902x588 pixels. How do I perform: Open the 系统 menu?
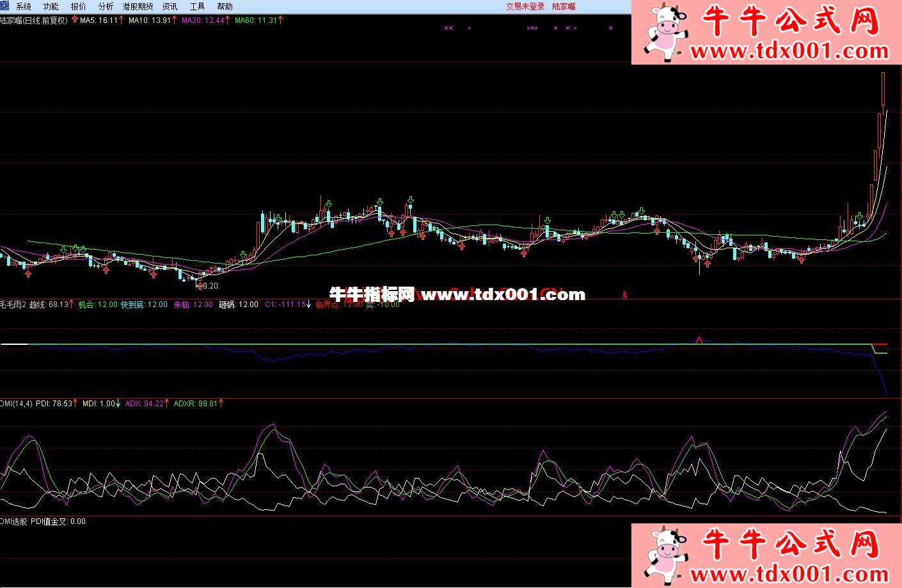[24, 6]
